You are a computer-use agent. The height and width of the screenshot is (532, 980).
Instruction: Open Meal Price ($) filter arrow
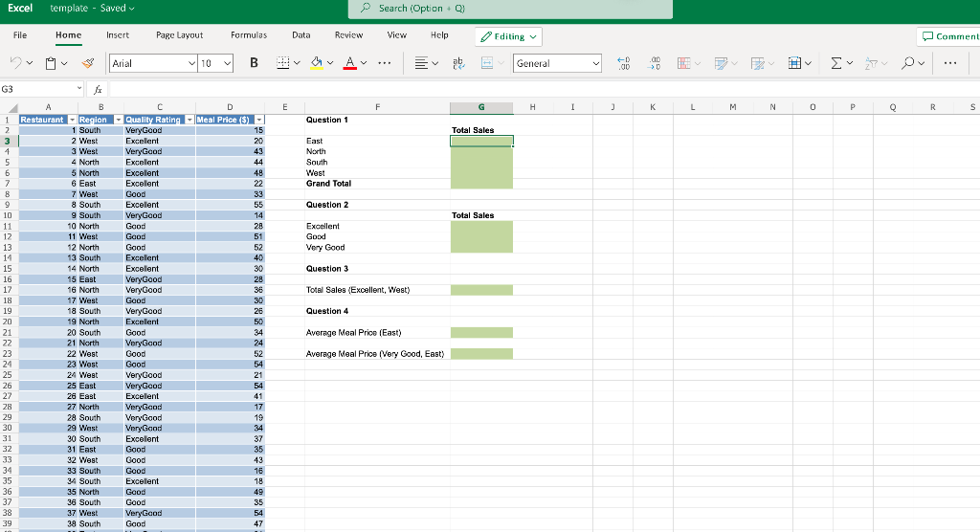coord(258,120)
